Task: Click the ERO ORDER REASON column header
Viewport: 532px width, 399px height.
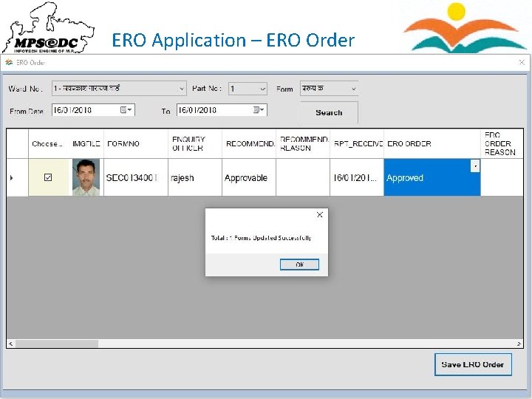Action: pyautogui.click(x=502, y=143)
